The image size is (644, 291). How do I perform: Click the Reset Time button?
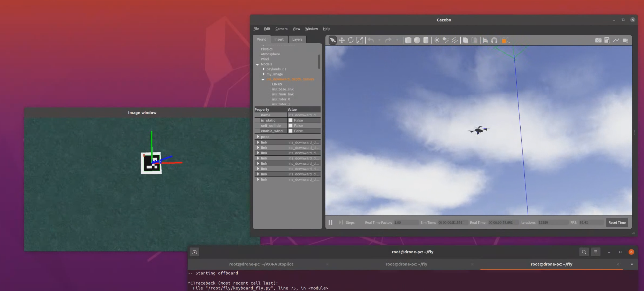617,222
